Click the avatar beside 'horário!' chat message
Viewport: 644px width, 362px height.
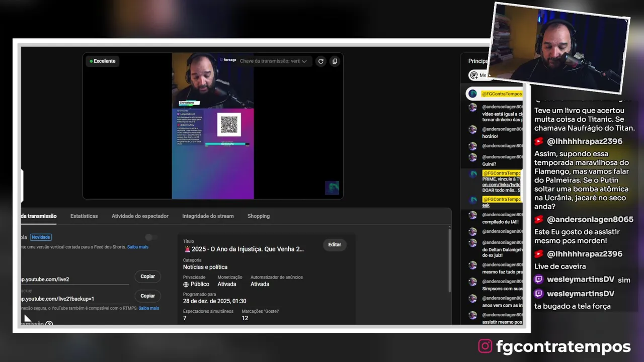[x=472, y=129]
